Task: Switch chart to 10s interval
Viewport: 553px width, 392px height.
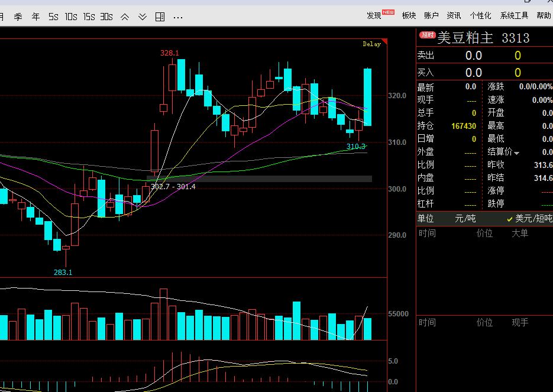Action: tap(71, 17)
